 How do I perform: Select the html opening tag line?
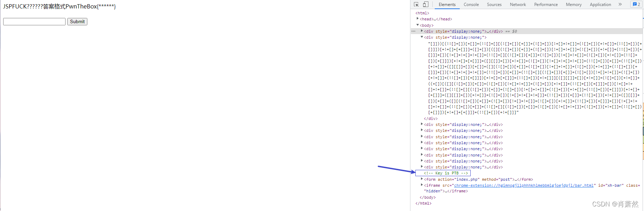[422, 13]
